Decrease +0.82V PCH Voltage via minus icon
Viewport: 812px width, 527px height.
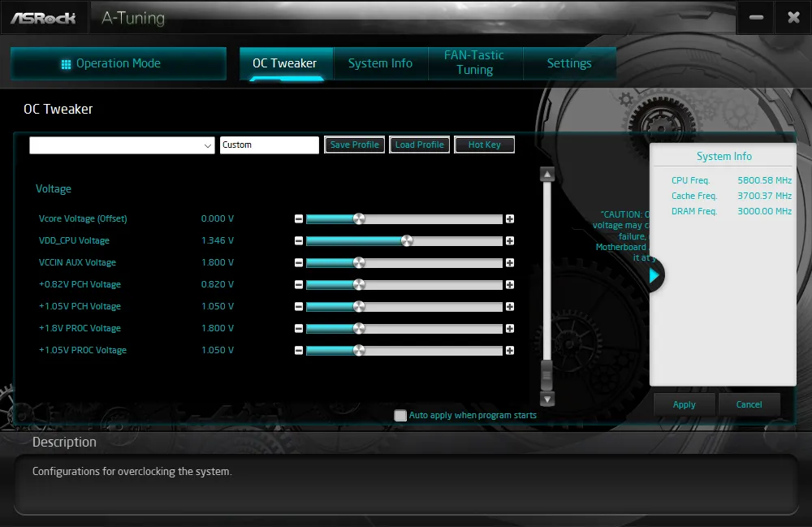(299, 285)
